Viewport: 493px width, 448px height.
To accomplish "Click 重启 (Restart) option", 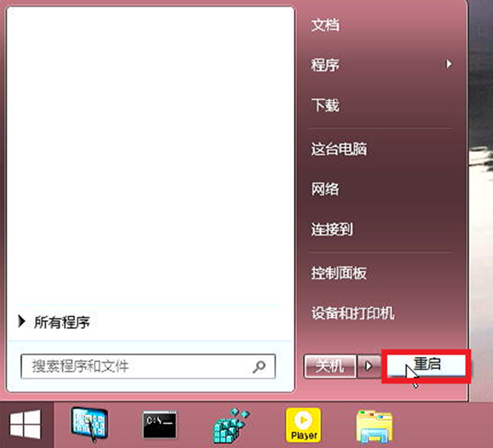I will click(x=426, y=365).
